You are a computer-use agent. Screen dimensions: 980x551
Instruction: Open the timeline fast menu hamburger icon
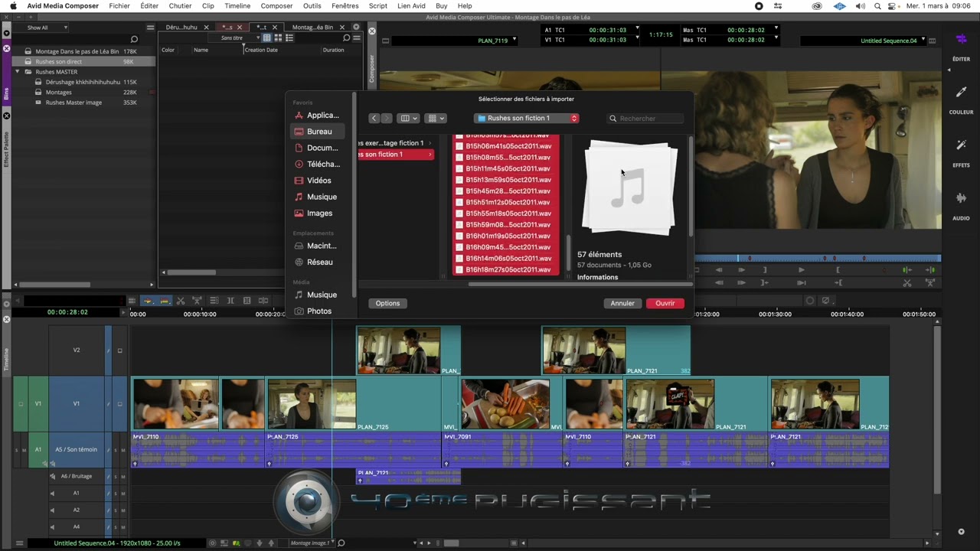coord(19,543)
